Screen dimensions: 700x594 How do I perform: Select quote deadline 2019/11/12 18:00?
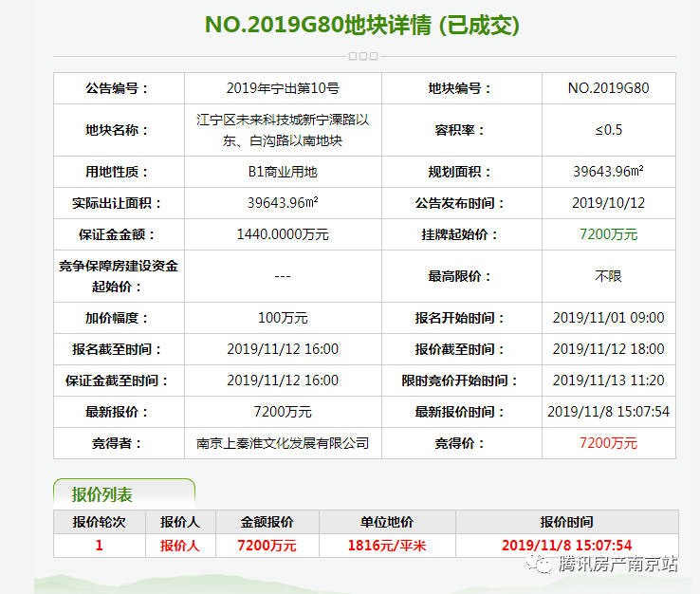click(x=609, y=349)
